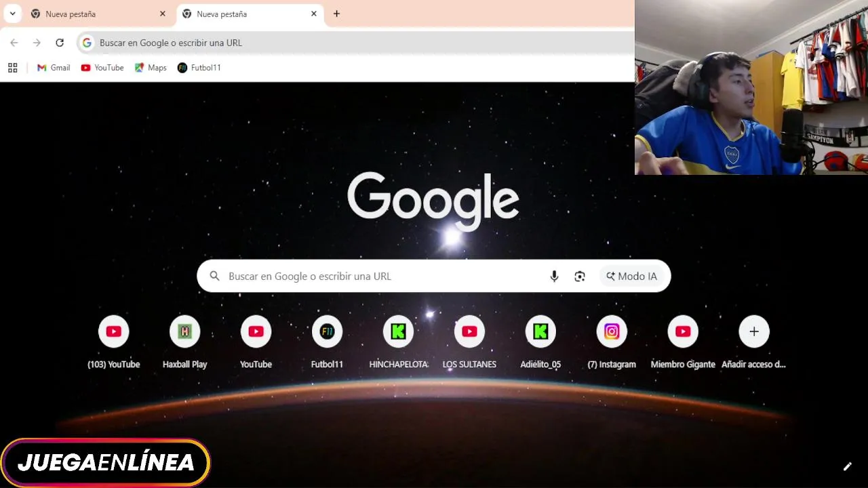868x488 pixels.
Task: Open the Futbol11 shortcut tile
Action: [x=327, y=342]
